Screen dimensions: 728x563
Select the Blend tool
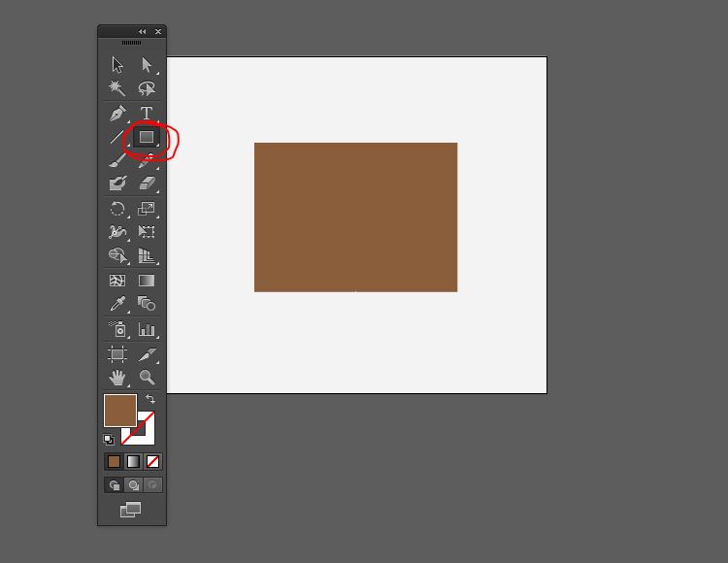[x=147, y=304]
